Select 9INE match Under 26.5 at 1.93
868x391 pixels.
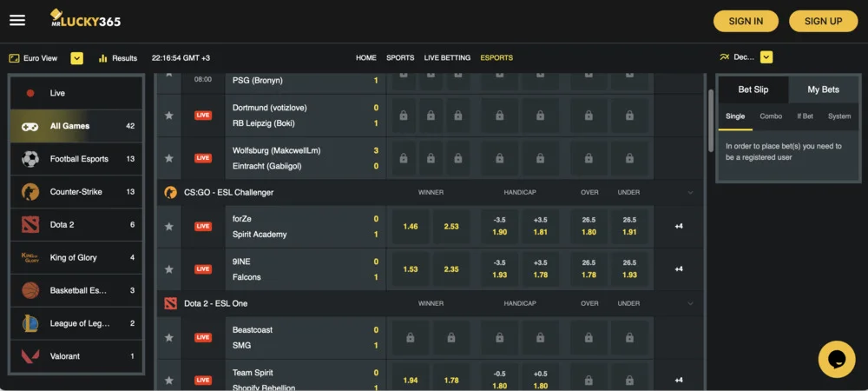coord(629,269)
